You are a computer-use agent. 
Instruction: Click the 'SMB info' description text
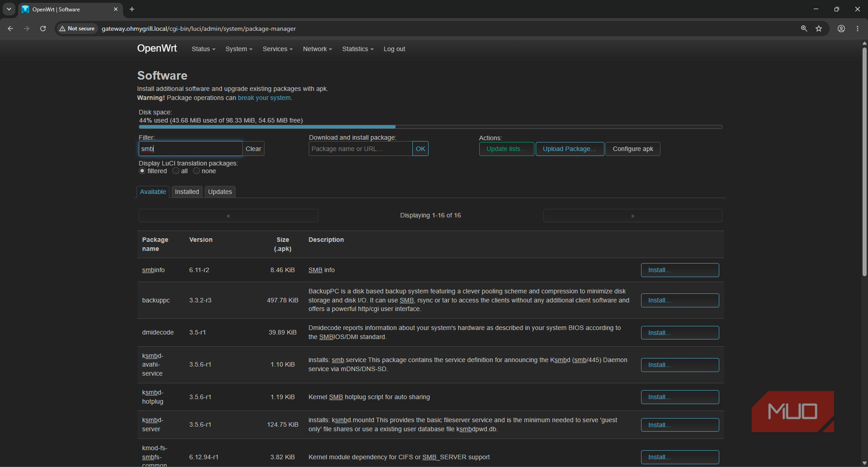[x=321, y=270]
